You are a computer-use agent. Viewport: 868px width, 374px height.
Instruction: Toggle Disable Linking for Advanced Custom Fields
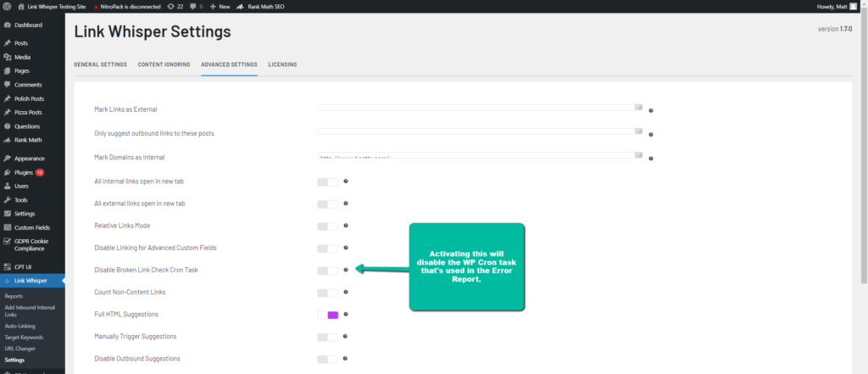[327, 248]
